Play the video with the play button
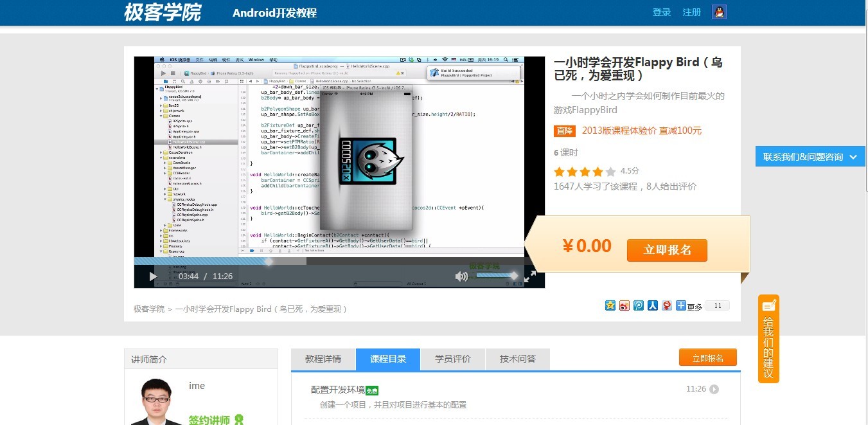This screenshot has height=425, width=868. [153, 276]
